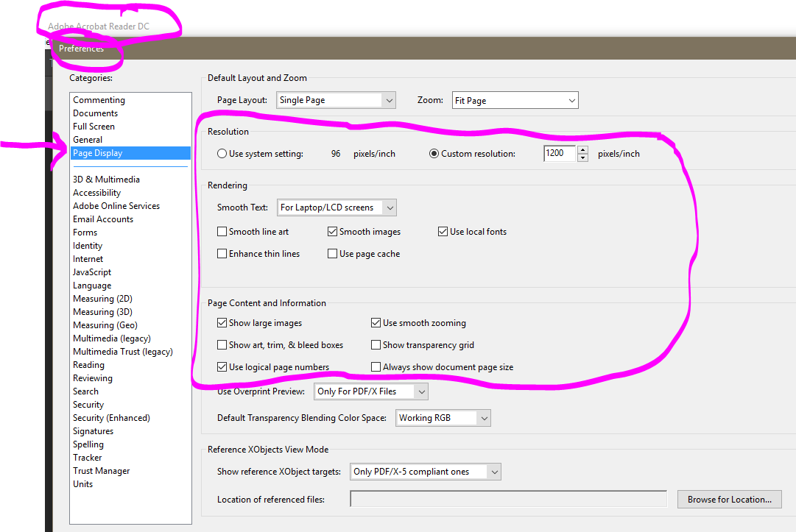
Task: Open Use Overprint Preview dropdown
Action: coord(371,391)
